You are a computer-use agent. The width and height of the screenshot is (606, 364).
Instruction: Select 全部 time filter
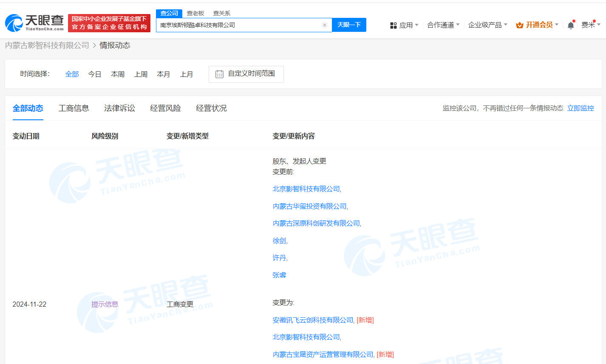pyautogui.click(x=72, y=74)
